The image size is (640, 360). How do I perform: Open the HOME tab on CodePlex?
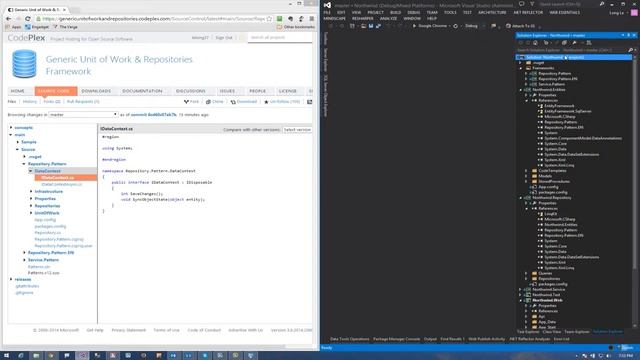[18, 91]
